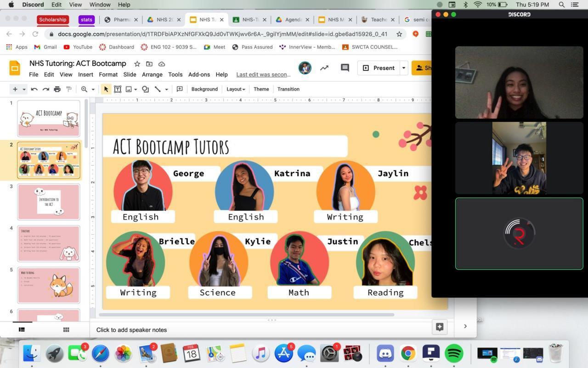Click the paint format icon
The height and width of the screenshot is (368, 588).
coord(69,89)
